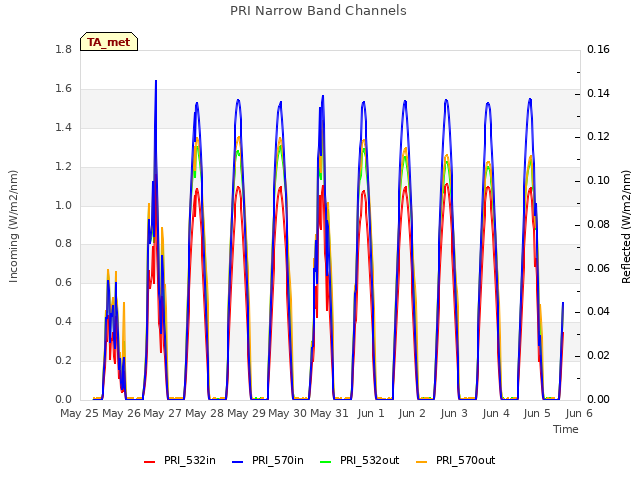Click the PRI_532out green legend swatch

coord(326,461)
